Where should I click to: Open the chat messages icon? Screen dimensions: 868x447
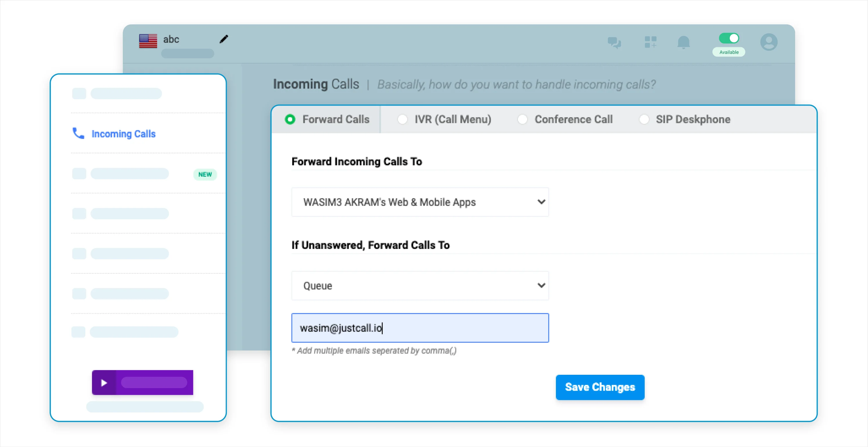coord(614,43)
